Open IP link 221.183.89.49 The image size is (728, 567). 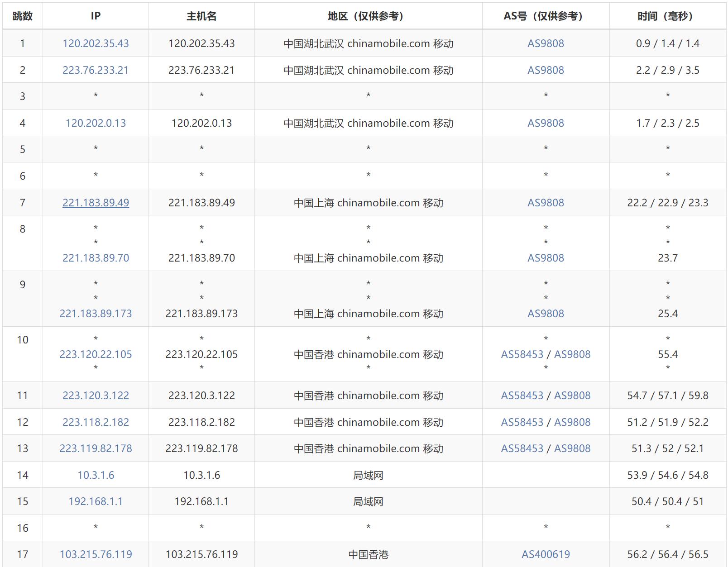tap(96, 203)
